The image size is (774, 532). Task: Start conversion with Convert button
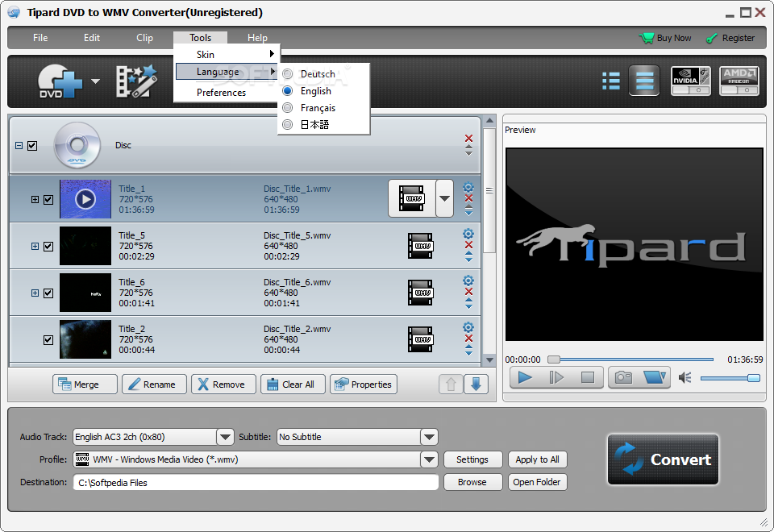(663, 459)
